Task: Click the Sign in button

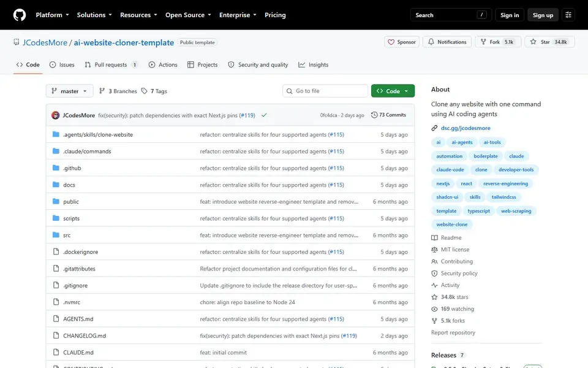Action: tap(510, 15)
